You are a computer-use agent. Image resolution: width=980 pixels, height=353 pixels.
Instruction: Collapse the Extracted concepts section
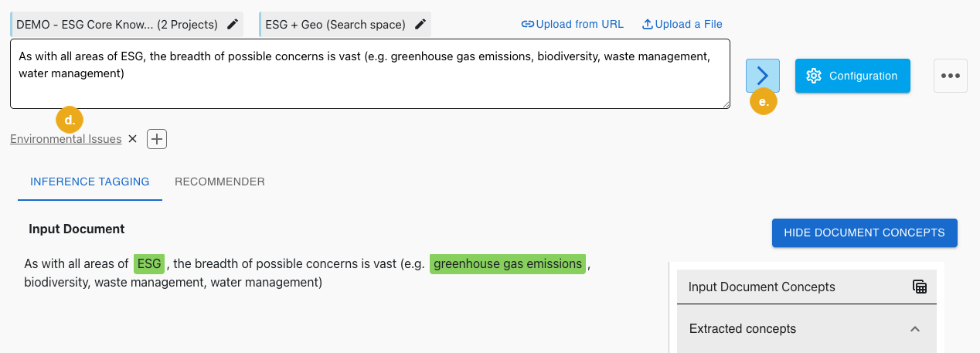(915, 329)
